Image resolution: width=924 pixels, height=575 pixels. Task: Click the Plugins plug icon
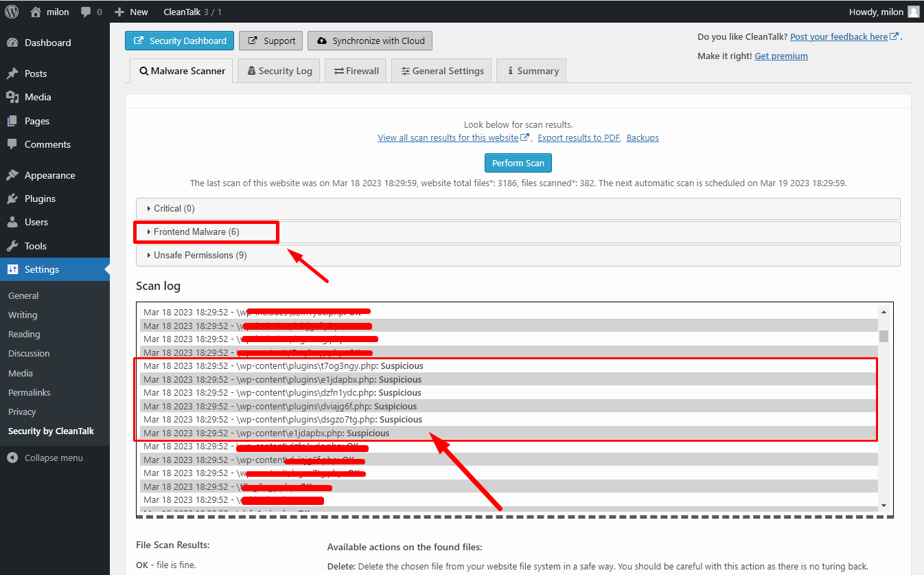(x=12, y=199)
